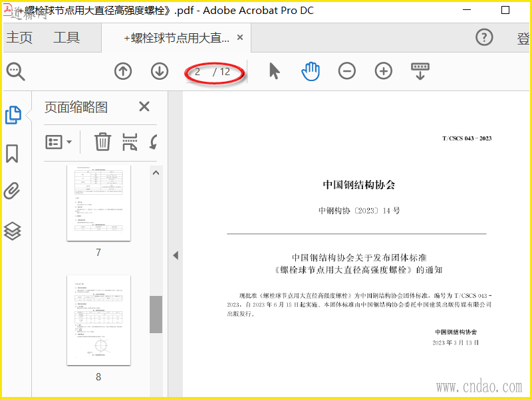Click the standard code T/CSCS 043-2023
The width and height of the screenshot is (532, 399).
pos(467,138)
